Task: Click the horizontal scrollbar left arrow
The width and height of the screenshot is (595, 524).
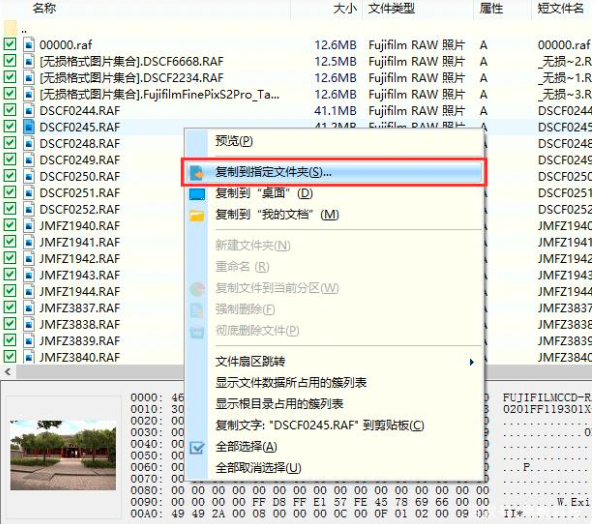Action: pyautogui.click(x=8, y=371)
